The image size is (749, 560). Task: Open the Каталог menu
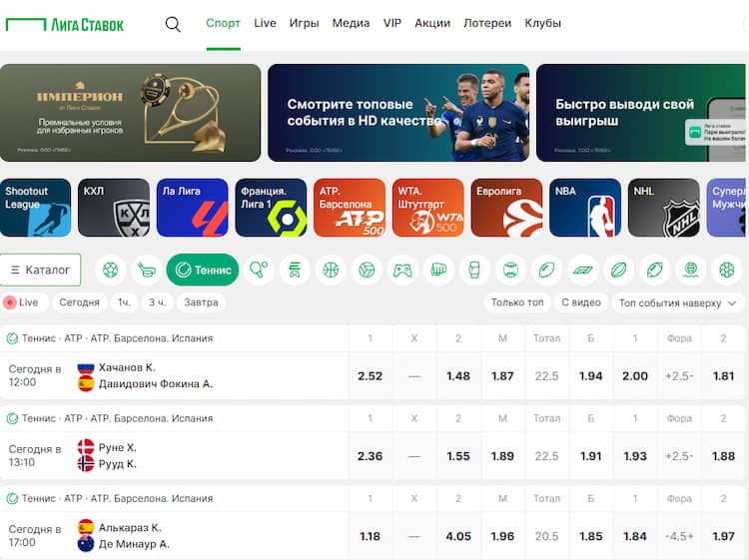click(41, 270)
